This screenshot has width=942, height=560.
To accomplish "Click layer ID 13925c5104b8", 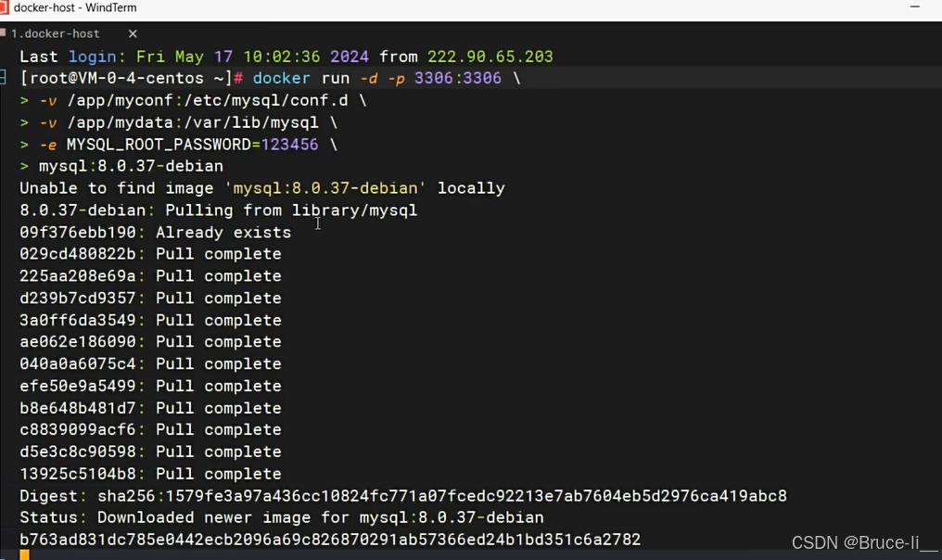I will [78, 474].
